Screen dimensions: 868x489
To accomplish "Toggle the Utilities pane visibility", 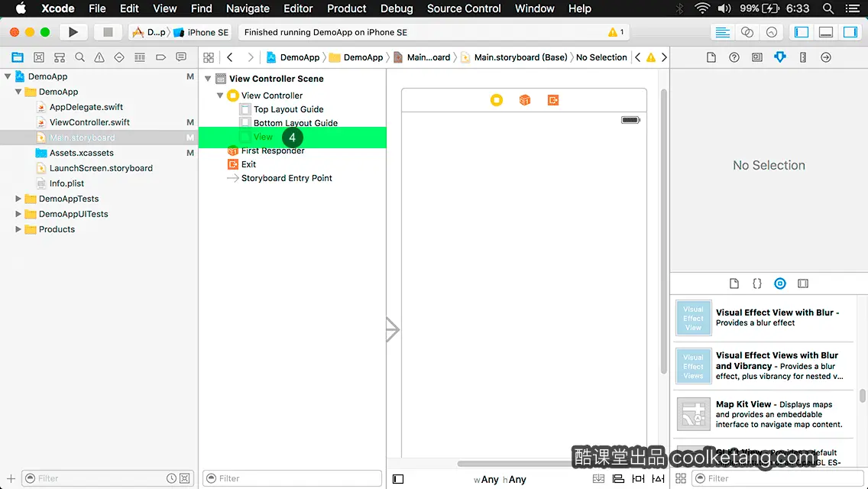I will (850, 32).
